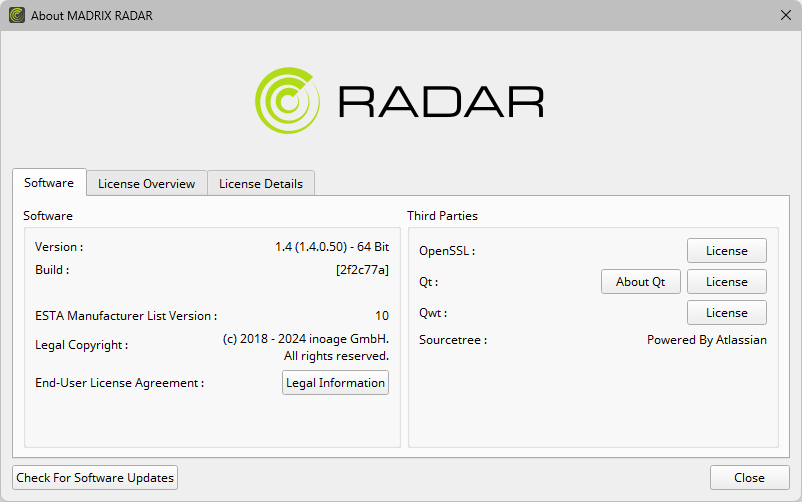Click the Version label

(59, 247)
